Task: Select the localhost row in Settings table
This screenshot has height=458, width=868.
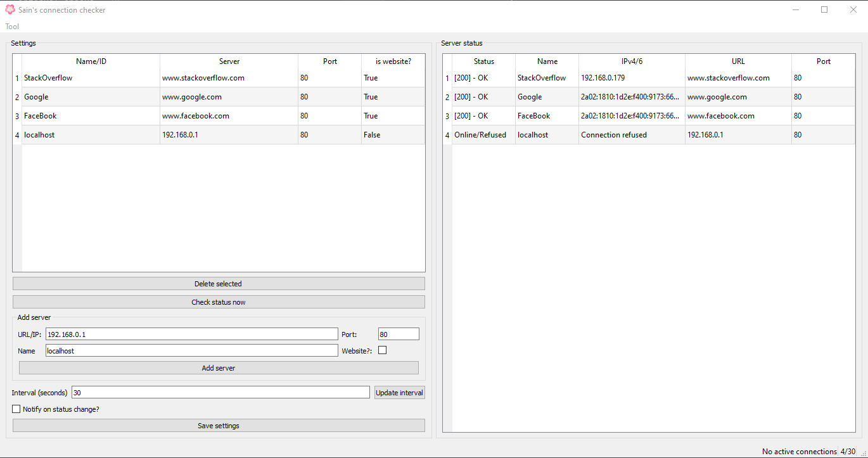Action: click(x=91, y=134)
